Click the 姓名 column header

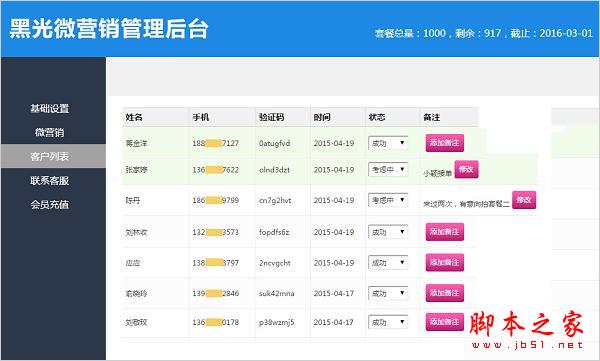(x=134, y=117)
